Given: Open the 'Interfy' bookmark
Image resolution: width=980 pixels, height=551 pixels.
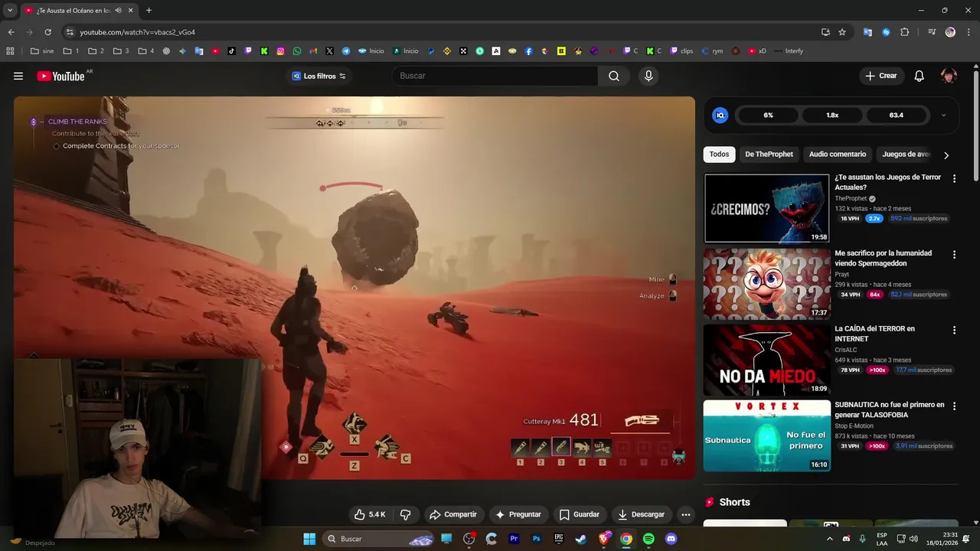Looking at the screenshot, I should point(789,51).
